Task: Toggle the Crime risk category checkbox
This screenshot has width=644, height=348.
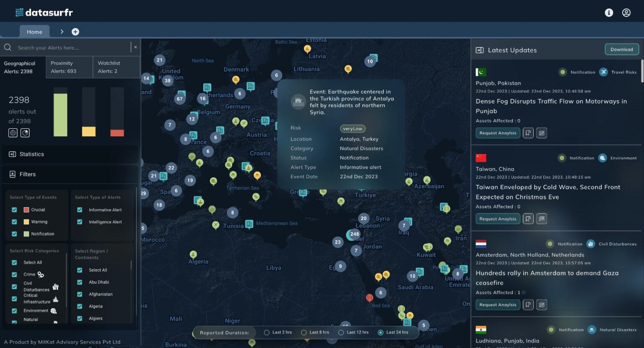Action: (x=14, y=275)
